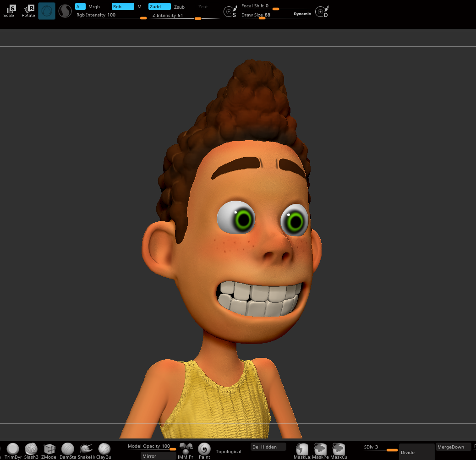
Task: Select the Paint brush
Action: click(204, 450)
